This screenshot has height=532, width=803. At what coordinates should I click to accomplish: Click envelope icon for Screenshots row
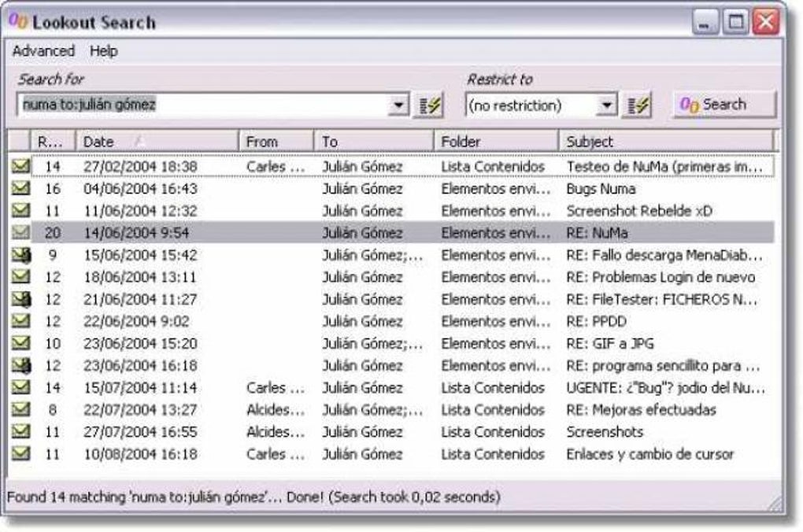point(20,431)
